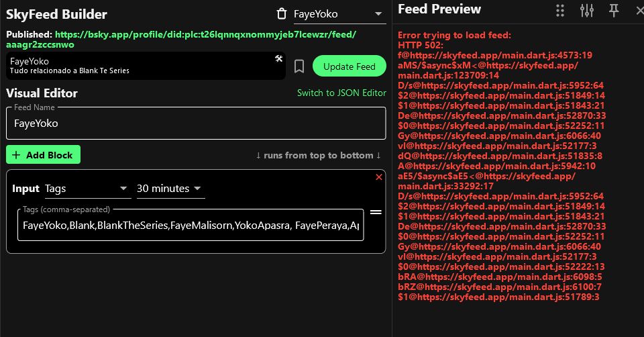Click the drag-grid dots icon in Feed Preview
The height and width of the screenshot is (337, 644).
pyautogui.click(x=560, y=11)
